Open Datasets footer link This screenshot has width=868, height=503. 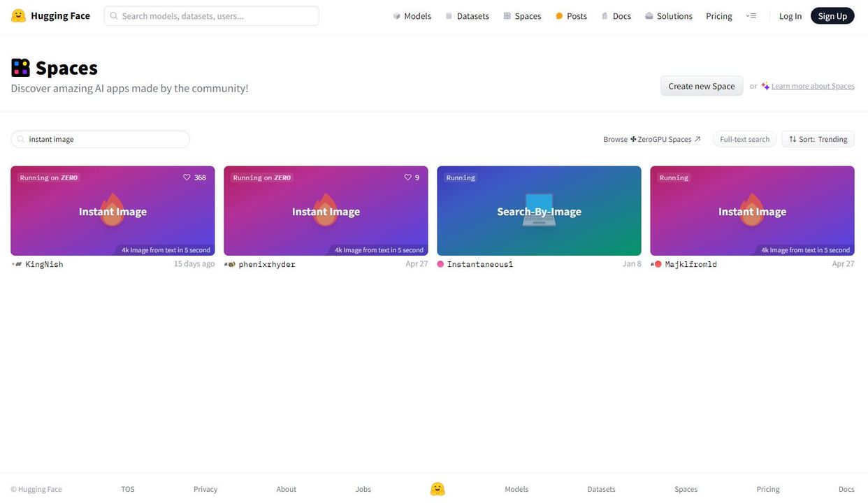[x=601, y=489]
